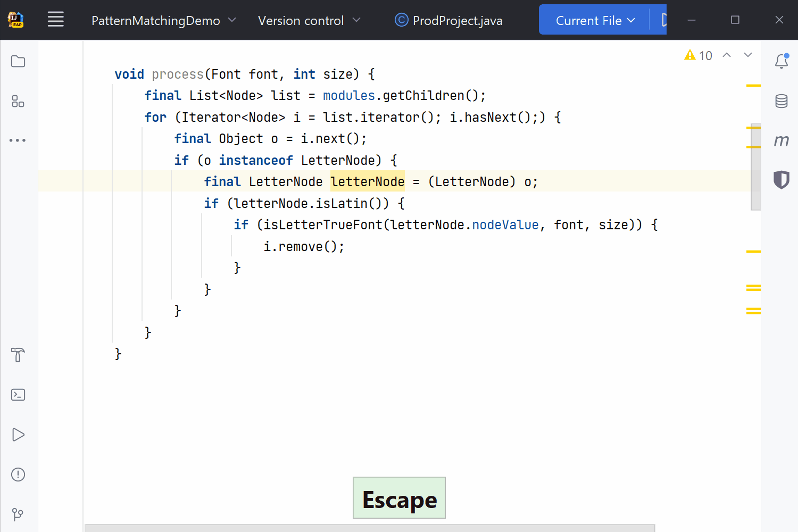Image resolution: width=798 pixels, height=532 pixels.
Task: Click the 10 warnings indicator
Action: [x=698, y=55]
